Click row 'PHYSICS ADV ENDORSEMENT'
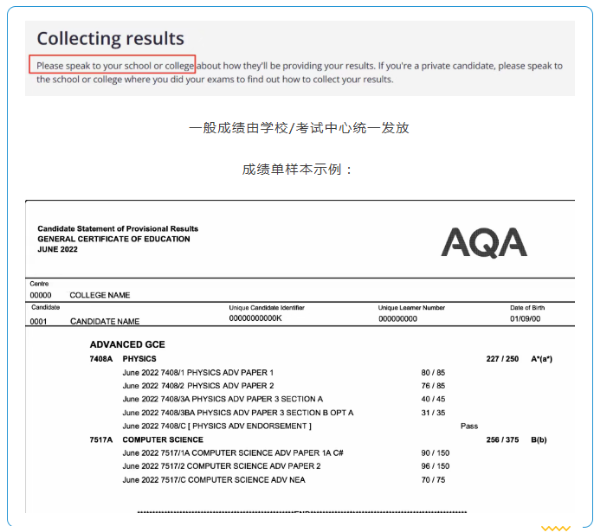Screen dimensions: 600x532 click(217, 426)
